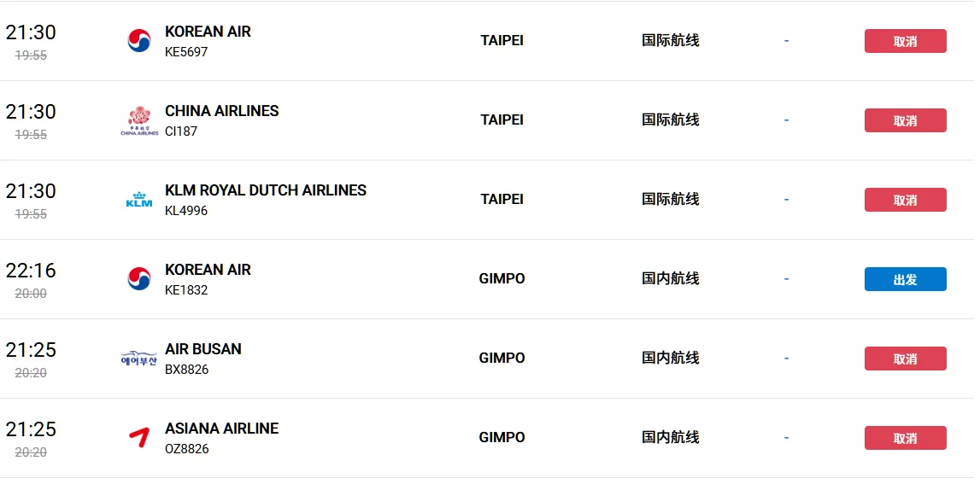980x484 pixels.
Task: Click the 取消 status button for KE5697
Action: tap(905, 41)
